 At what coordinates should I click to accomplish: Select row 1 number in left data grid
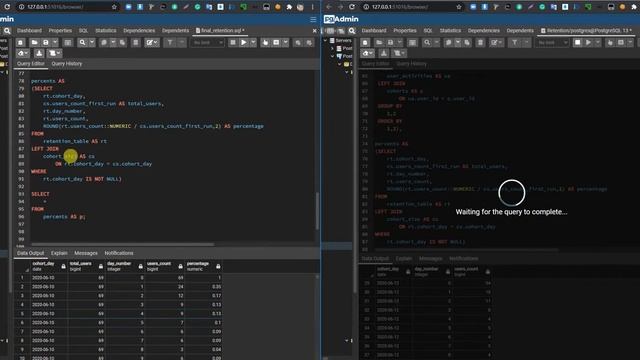(22, 278)
